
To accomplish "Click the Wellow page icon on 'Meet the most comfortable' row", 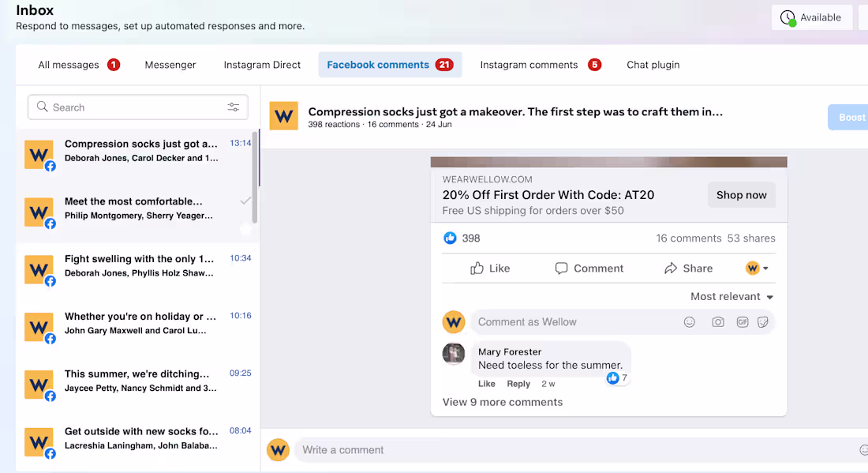I will (39, 212).
